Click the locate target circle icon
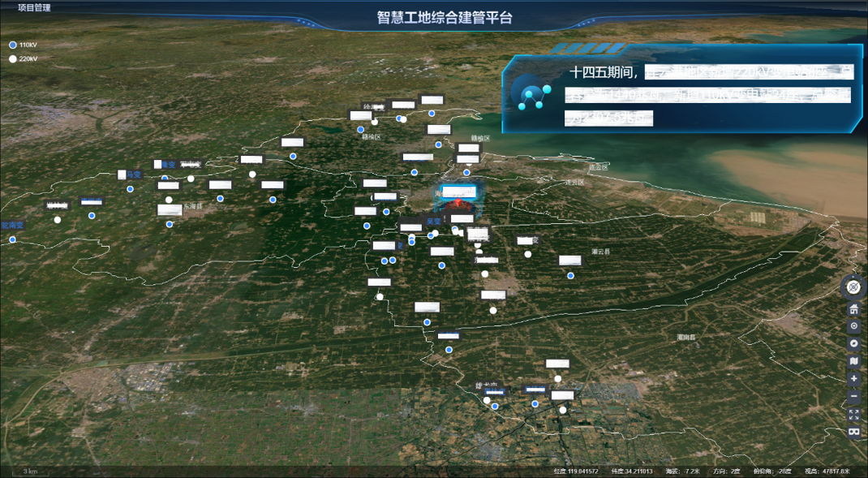Viewport: 868px width, 478px height. coord(853,326)
